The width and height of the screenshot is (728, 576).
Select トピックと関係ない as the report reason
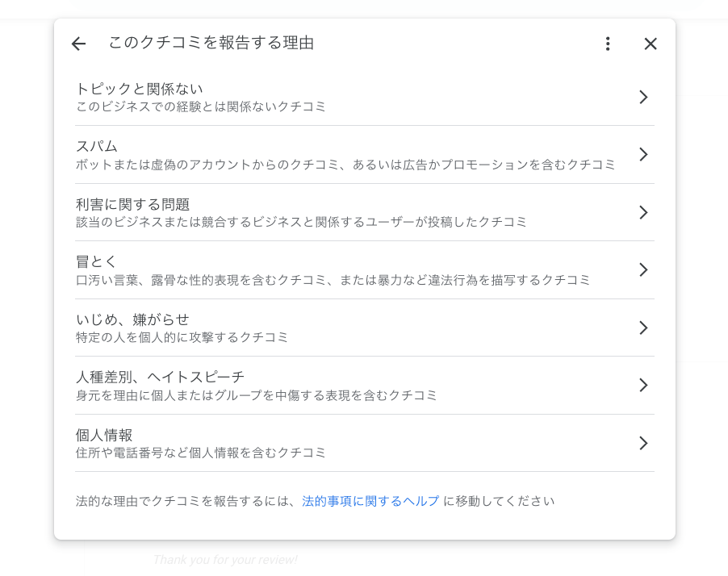pos(323,97)
